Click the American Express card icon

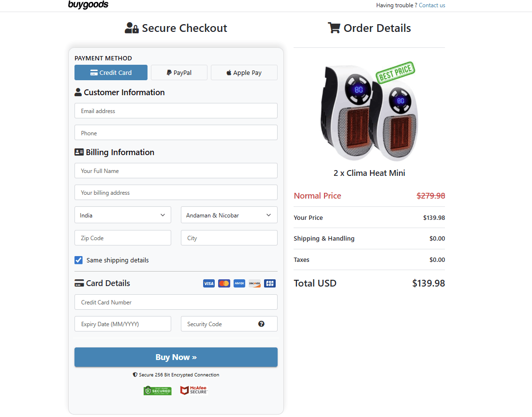click(239, 284)
